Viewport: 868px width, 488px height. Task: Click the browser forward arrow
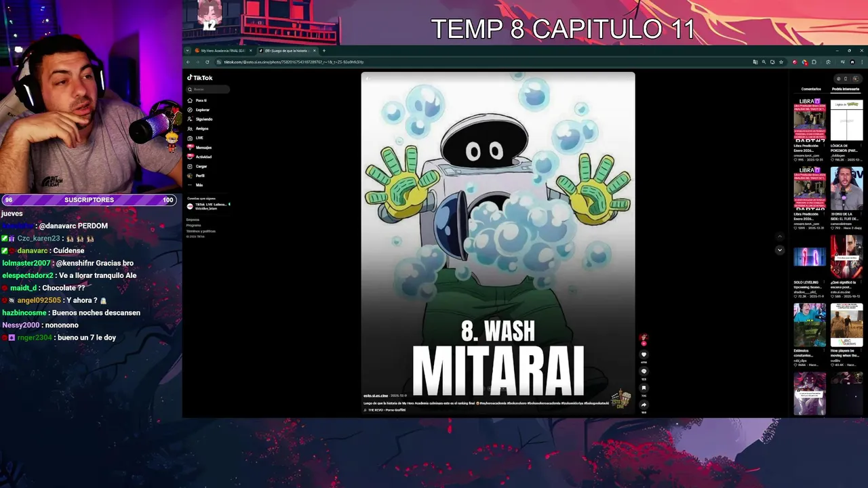[x=198, y=62]
